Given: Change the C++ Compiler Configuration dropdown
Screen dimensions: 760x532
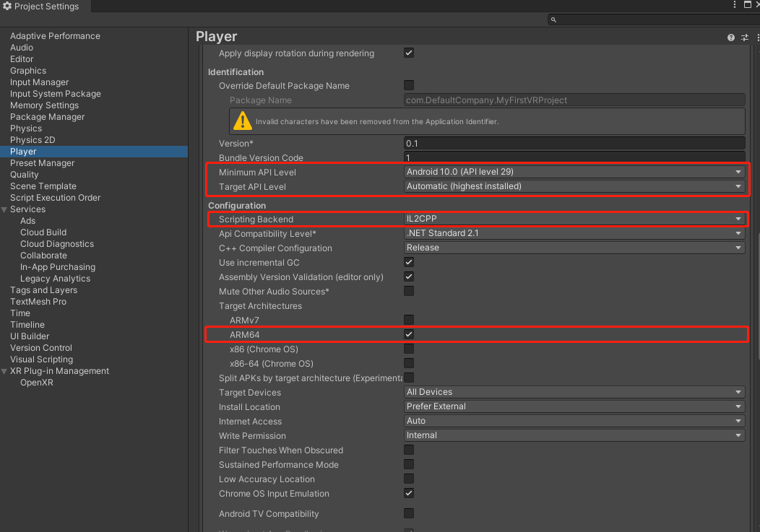Looking at the screenshot, I should tap(574, 248).
